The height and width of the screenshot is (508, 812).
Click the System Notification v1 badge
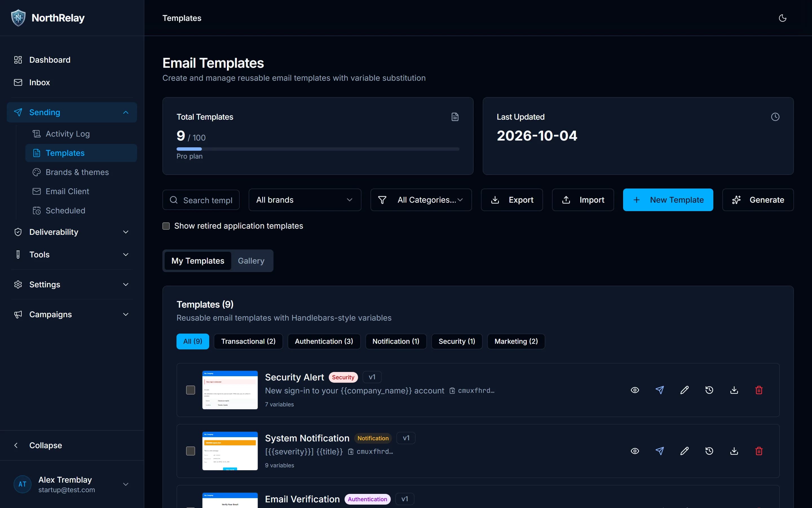406,438
